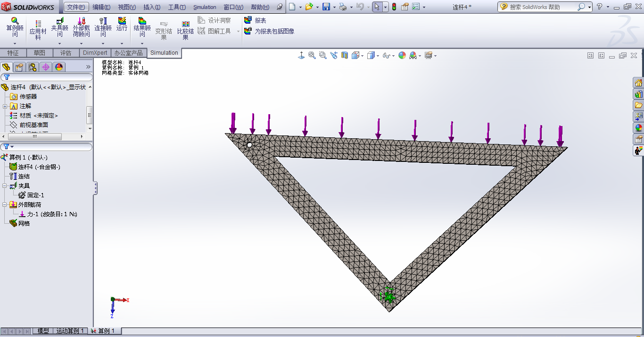This screenshot has width=644, height=337.
Task: Switch to the DimXpert tab
Action: pos(95,53)
